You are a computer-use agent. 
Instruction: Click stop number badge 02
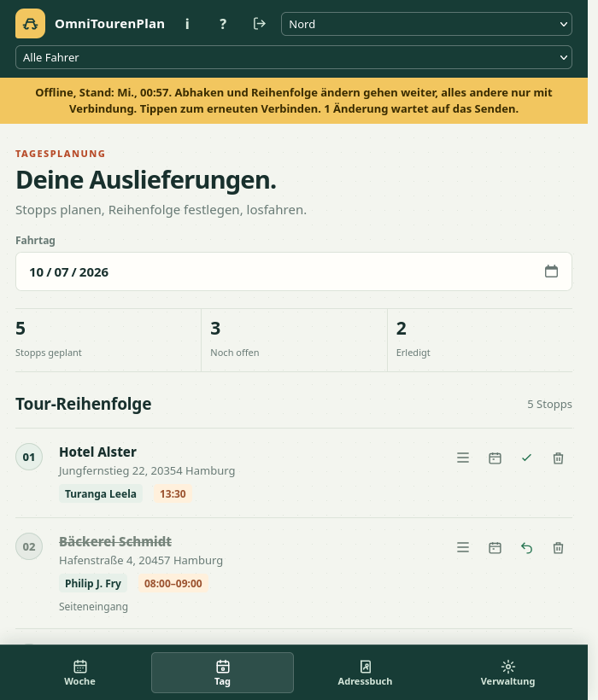[29, 546]
